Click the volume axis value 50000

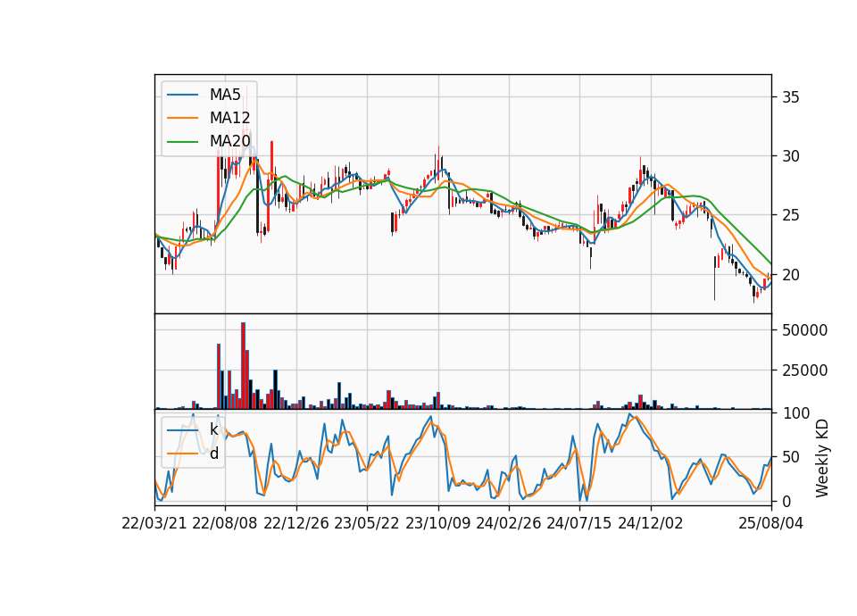[804, 330]
